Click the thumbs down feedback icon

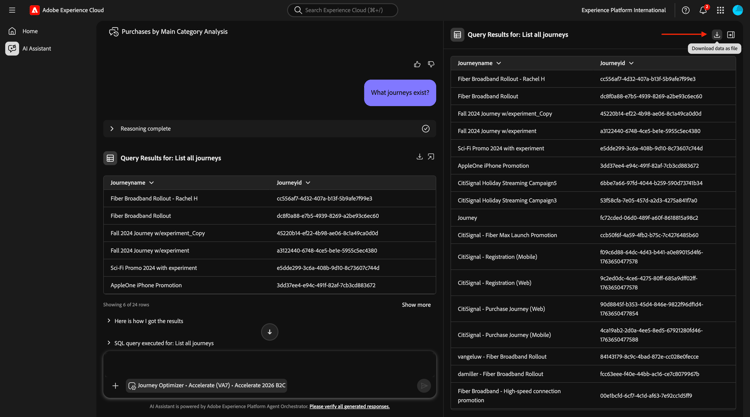(431, 64)
